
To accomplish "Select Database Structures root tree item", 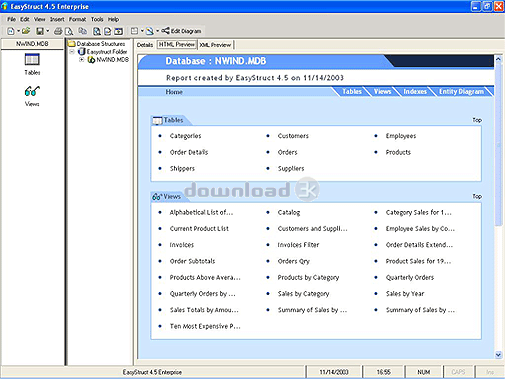I will (100, 44).
